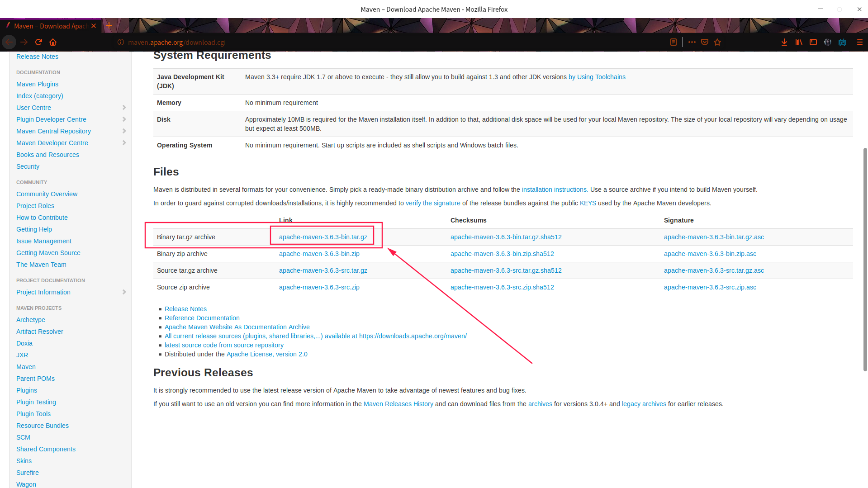
Task: Open src.zip.asc signature link
Action: point(710,287)
